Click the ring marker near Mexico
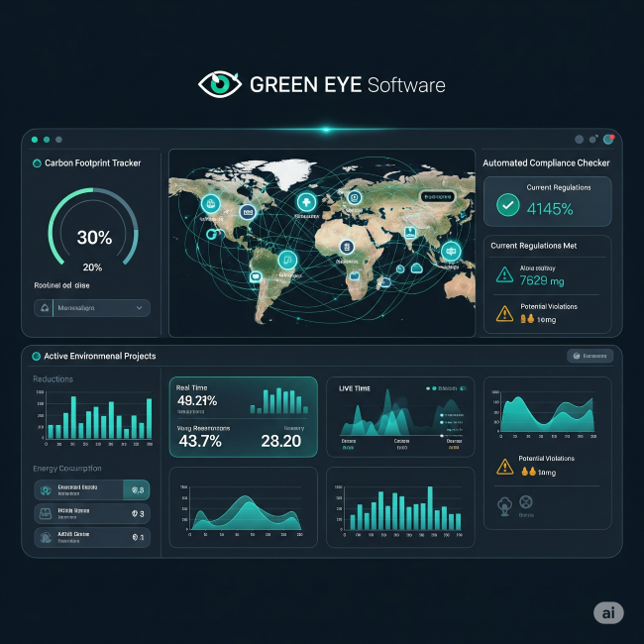Viewport: 644px width, 644px height. click(211, 234)
